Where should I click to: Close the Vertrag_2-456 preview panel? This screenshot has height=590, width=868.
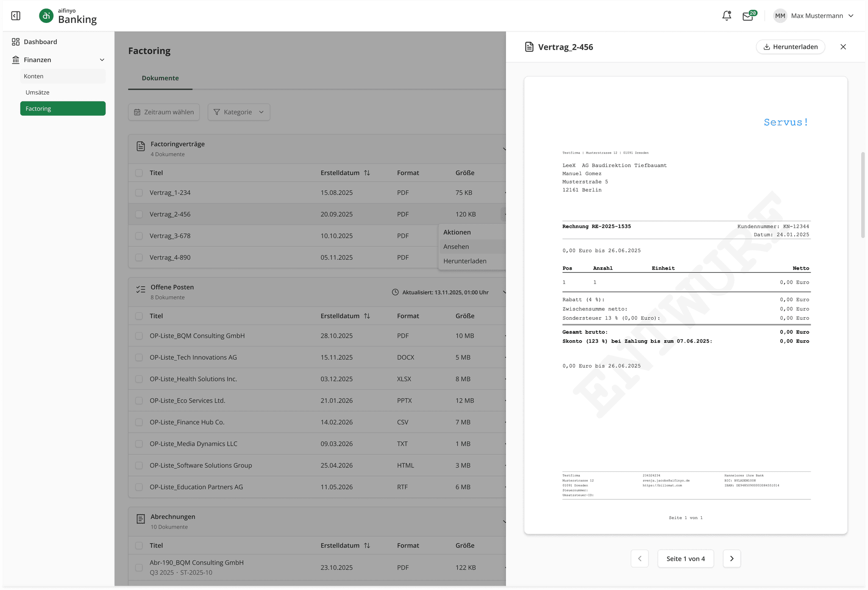coord(843,47)
